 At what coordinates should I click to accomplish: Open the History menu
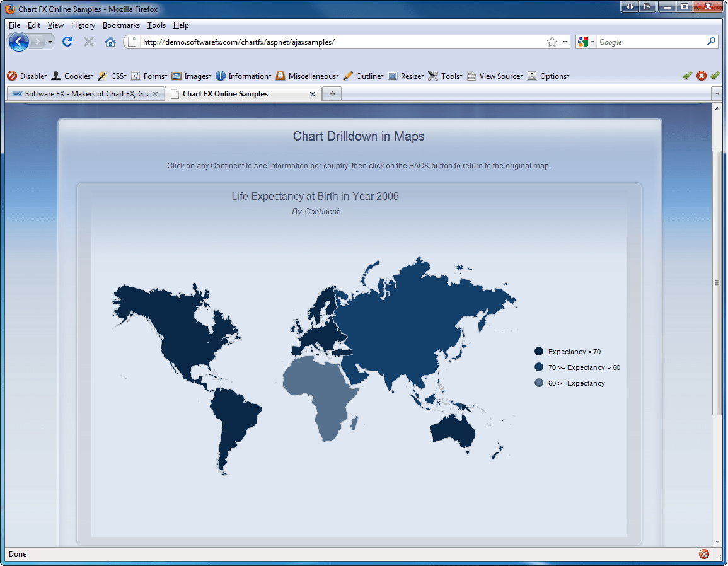[83, 25]
